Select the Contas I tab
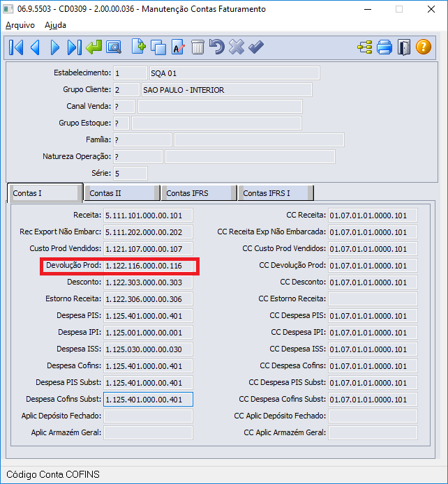The width and height of the screenshot is (448, 484). pyautogui.click(x=45, y=193)
